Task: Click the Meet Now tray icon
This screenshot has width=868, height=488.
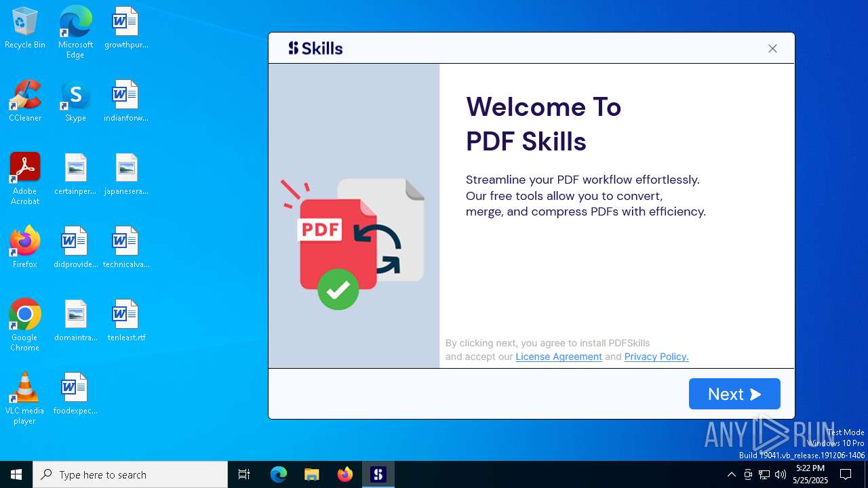Action: (748, 474)
